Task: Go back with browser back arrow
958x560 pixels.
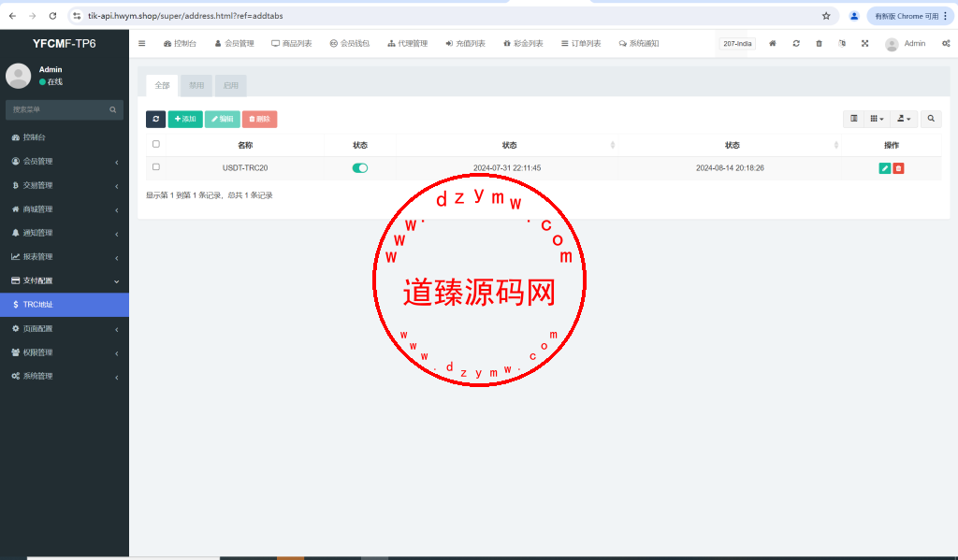Action: 12,16
